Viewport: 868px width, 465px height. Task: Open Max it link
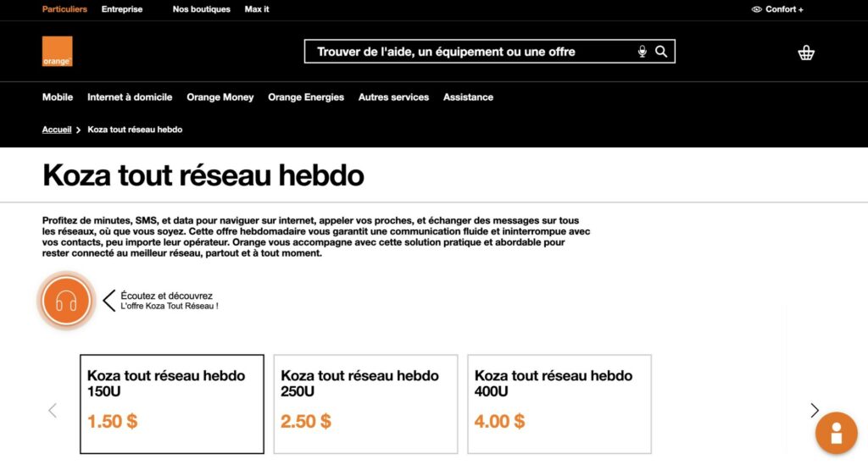pos(257,9)
